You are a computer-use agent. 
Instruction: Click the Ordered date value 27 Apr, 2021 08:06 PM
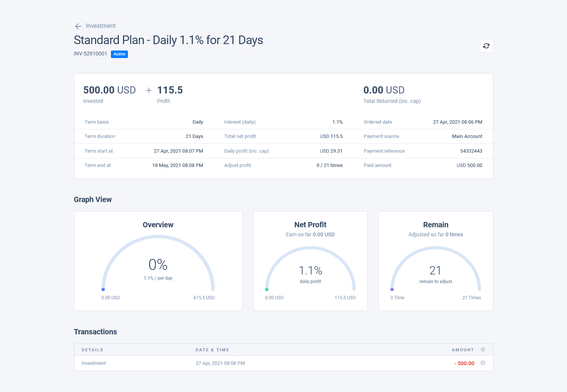(x=458, y=122)
